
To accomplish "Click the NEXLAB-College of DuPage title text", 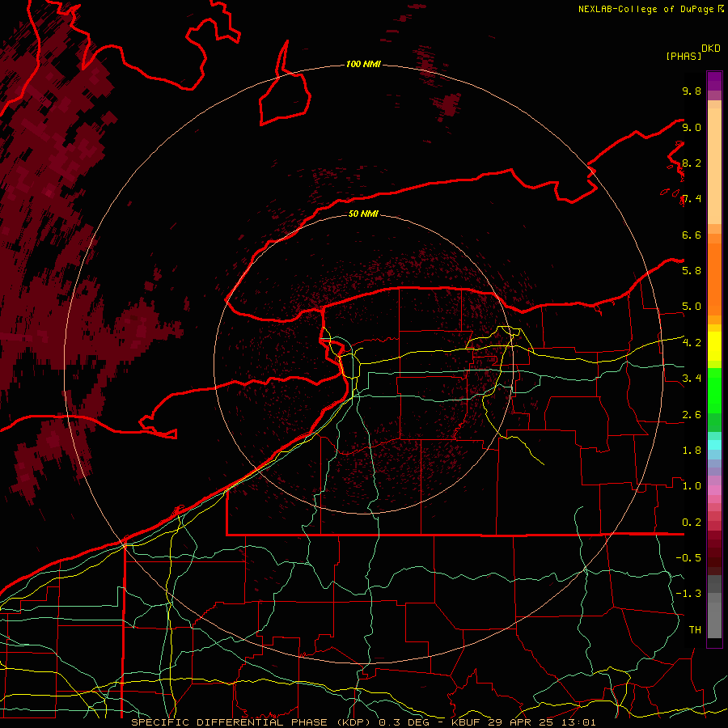I will tap(646, 9).
